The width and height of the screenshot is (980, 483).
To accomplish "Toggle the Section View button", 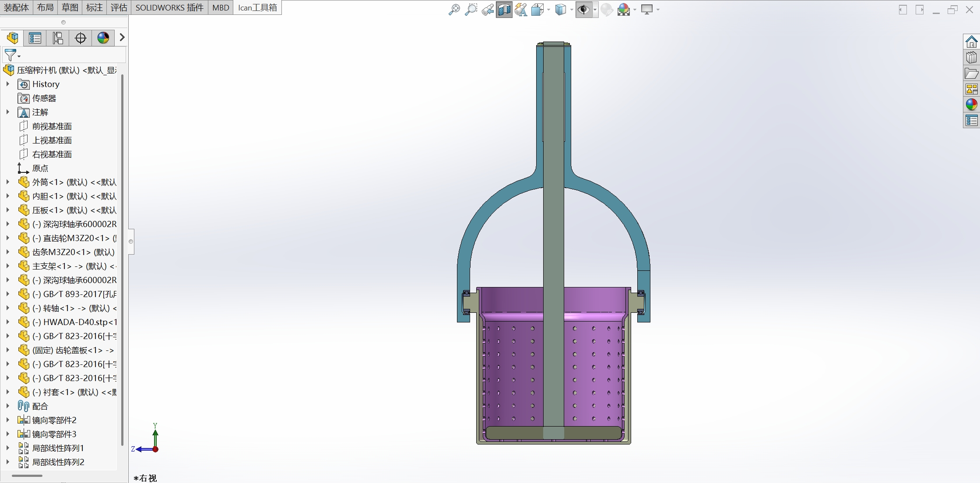I will pyautogui.click(x=504, y=10).
